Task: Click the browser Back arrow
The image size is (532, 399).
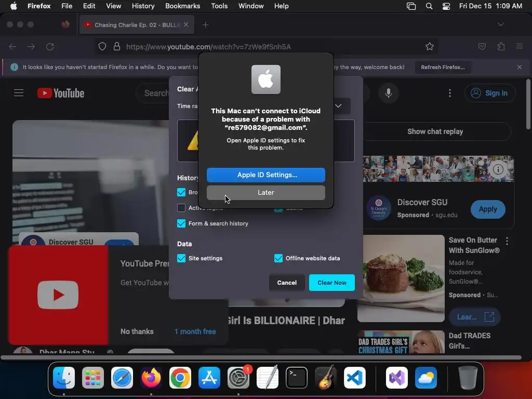Action: (x=12, y=46)
